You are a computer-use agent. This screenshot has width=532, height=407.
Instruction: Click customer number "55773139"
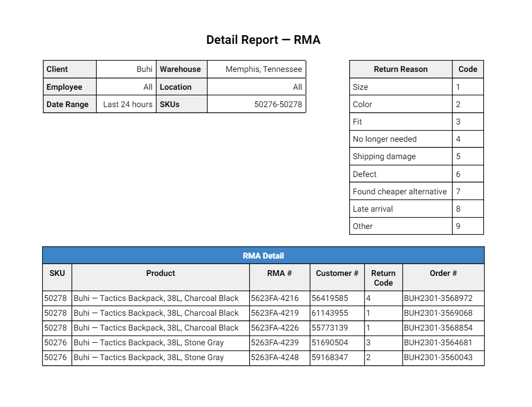(x=330, y=328)
